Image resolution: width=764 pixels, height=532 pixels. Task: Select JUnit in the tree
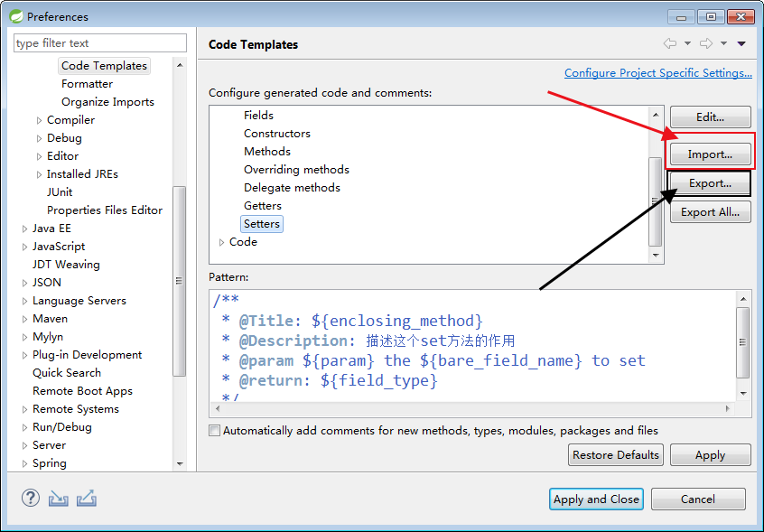pos(60,192)
